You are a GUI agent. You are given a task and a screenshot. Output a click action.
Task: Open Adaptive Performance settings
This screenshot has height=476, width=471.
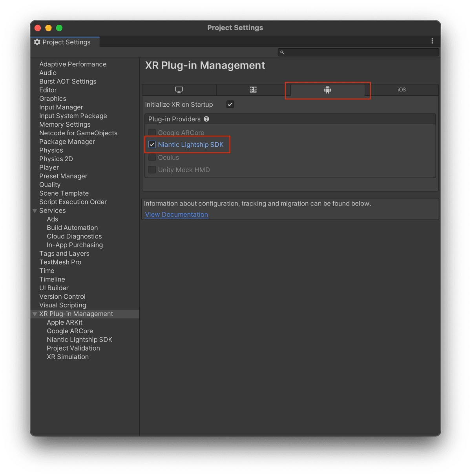tap(73, 64)
